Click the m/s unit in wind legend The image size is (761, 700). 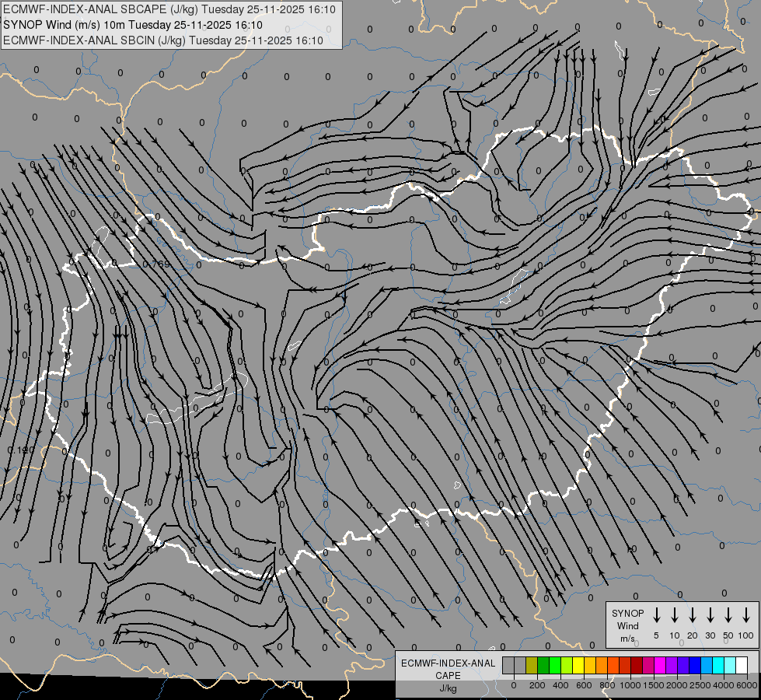coord(627,639)
